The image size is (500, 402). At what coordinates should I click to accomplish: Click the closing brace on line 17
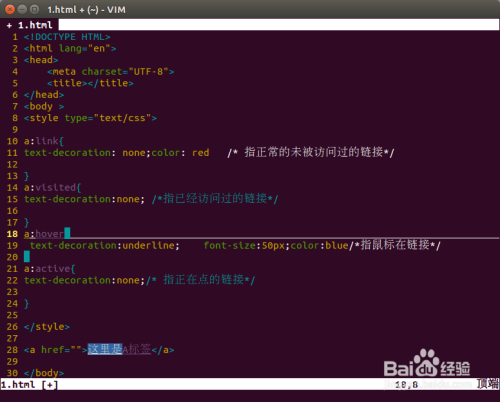26,222
